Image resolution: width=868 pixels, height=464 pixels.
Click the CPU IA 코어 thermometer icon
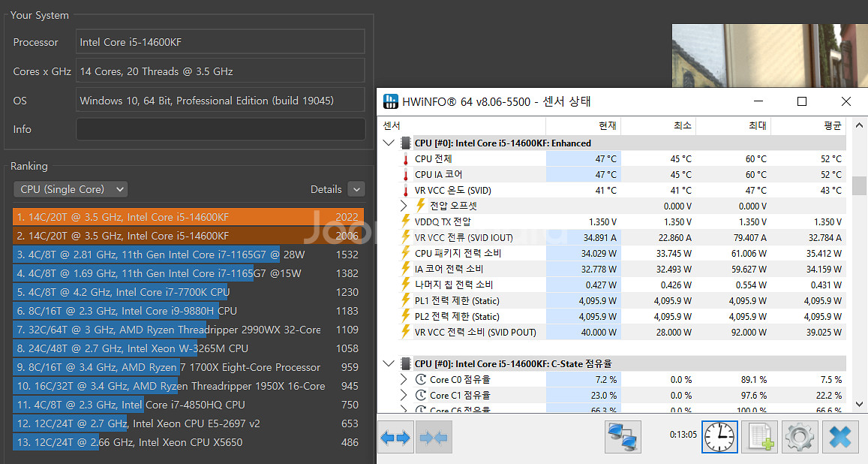click(x=406, y=175)
